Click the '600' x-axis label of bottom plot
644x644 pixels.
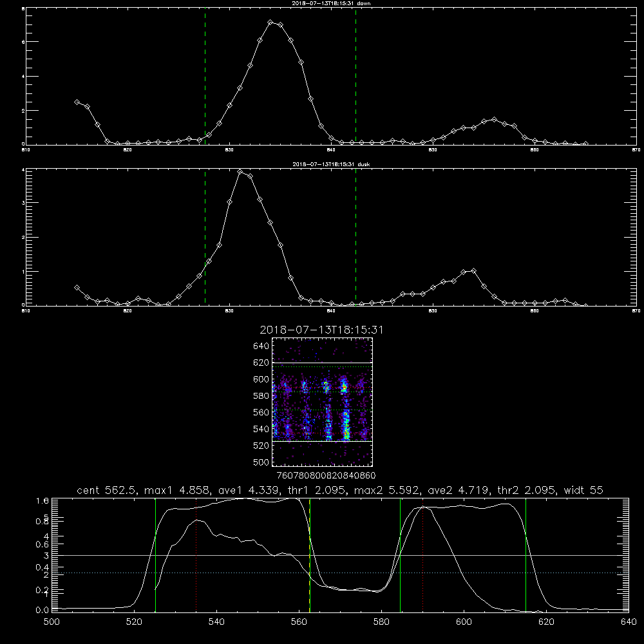point(464,622)
